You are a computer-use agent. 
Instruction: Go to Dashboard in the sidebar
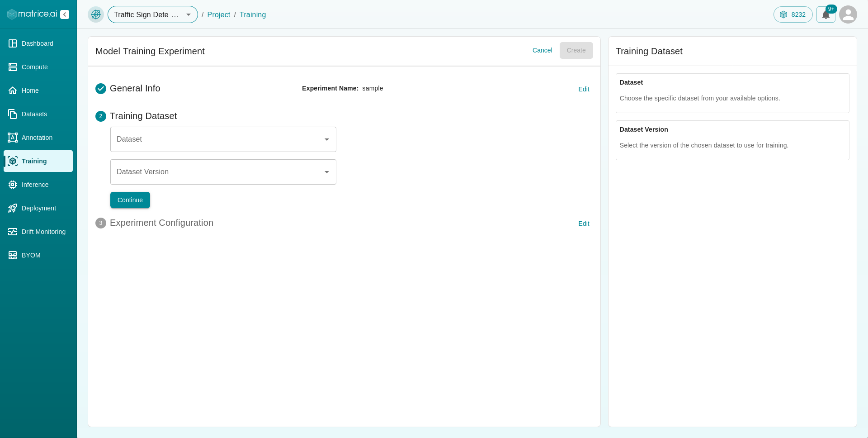coord(38,43)
